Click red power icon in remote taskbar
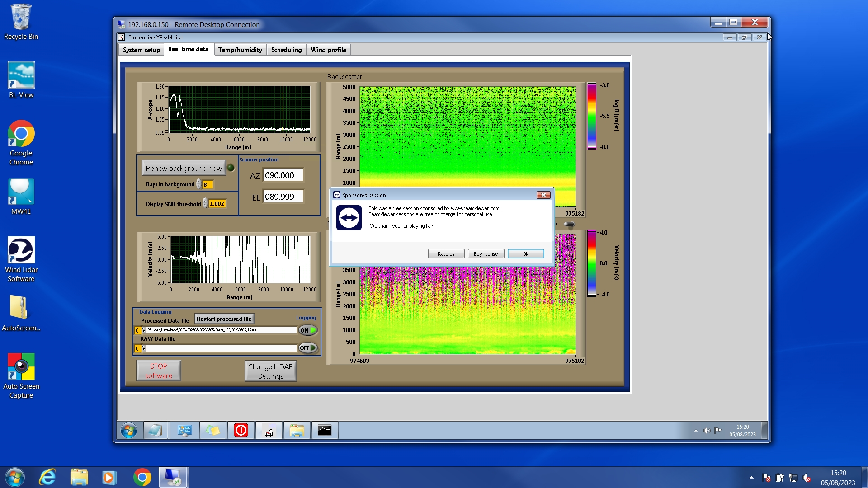868x488 pixels. pos(241,430)
